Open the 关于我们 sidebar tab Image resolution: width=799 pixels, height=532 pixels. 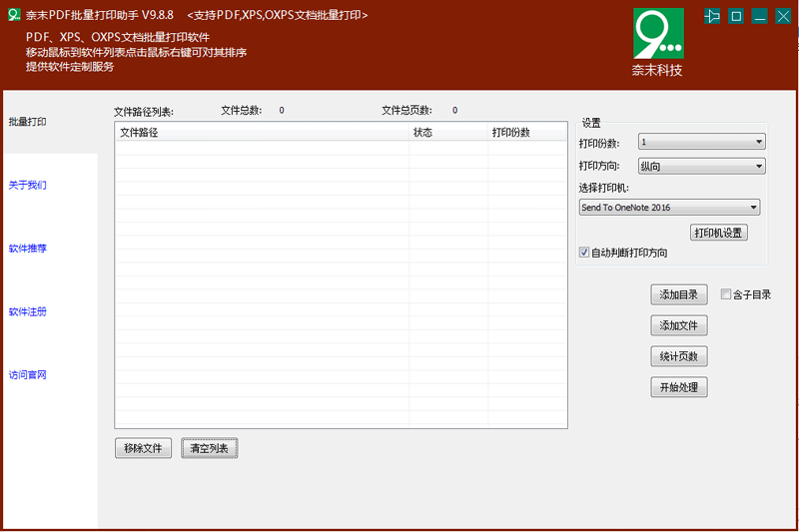tap(28, 185)
